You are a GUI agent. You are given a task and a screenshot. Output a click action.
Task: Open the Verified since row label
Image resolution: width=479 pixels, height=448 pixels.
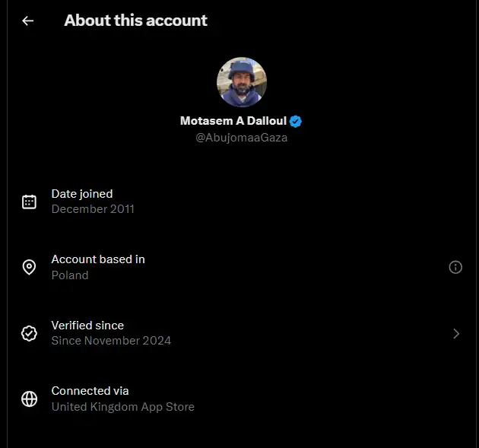(87, 326)
